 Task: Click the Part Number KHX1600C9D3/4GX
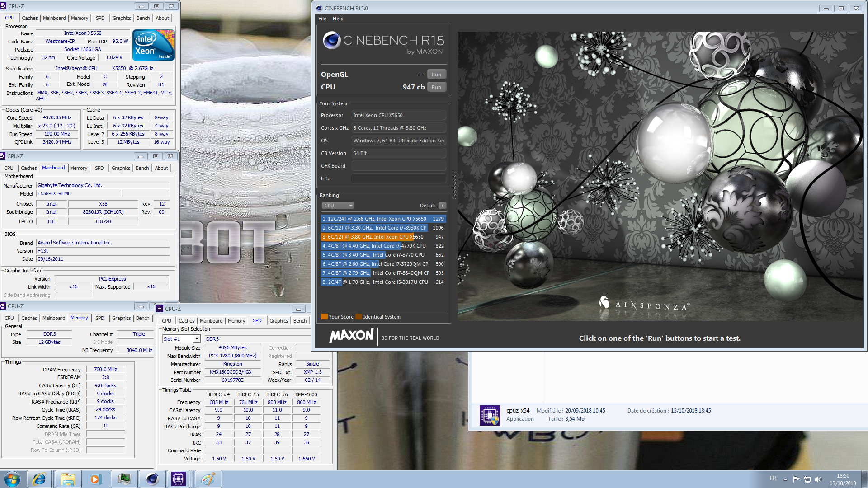coord(233,372)
